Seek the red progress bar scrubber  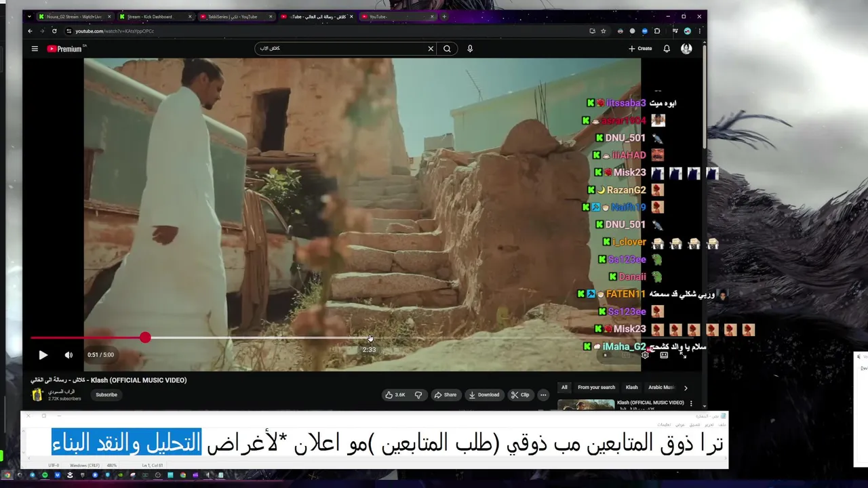(145, 338)
